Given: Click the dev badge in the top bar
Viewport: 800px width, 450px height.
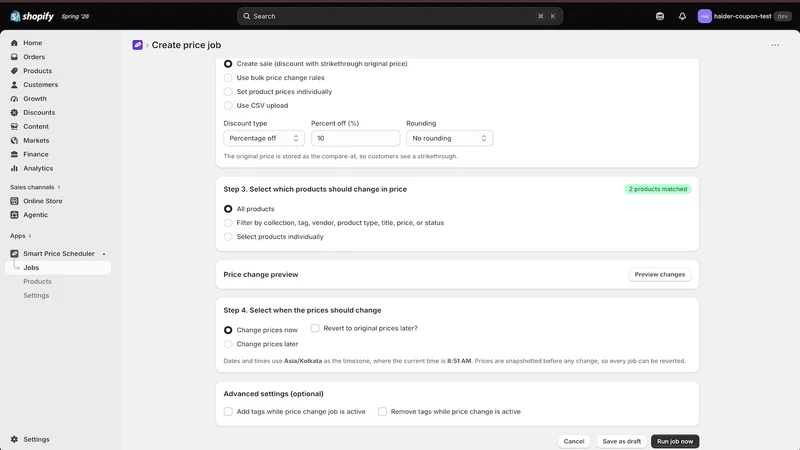Looking at the screenshot, I should point(783,16).
